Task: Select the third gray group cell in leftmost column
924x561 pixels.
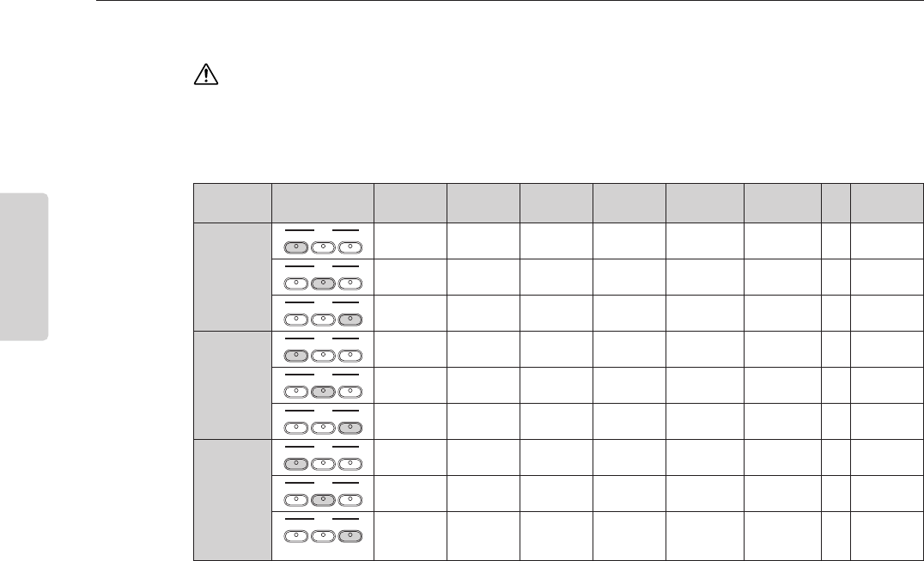Action: pos(233,500)
